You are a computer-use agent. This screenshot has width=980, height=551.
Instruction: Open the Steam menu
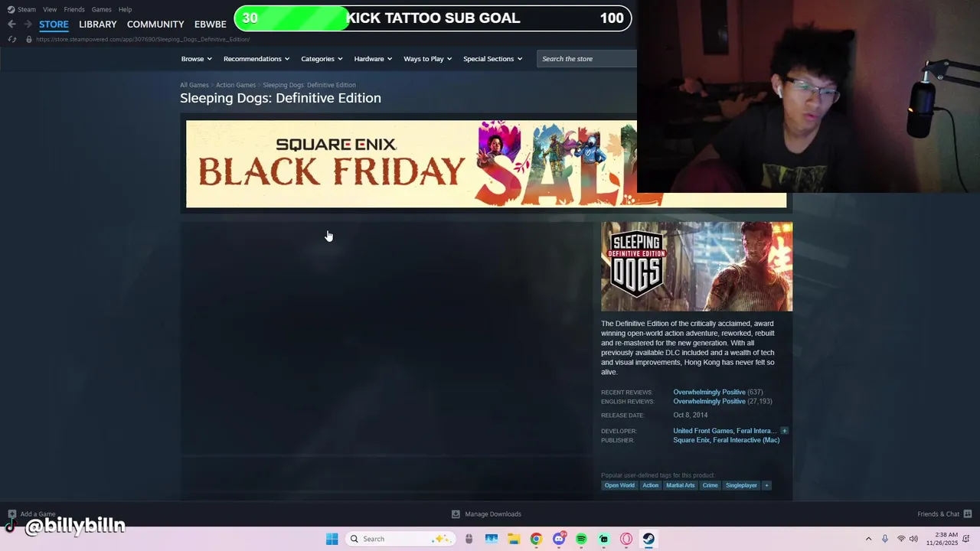pyautogui.click(x=26, y=9)
